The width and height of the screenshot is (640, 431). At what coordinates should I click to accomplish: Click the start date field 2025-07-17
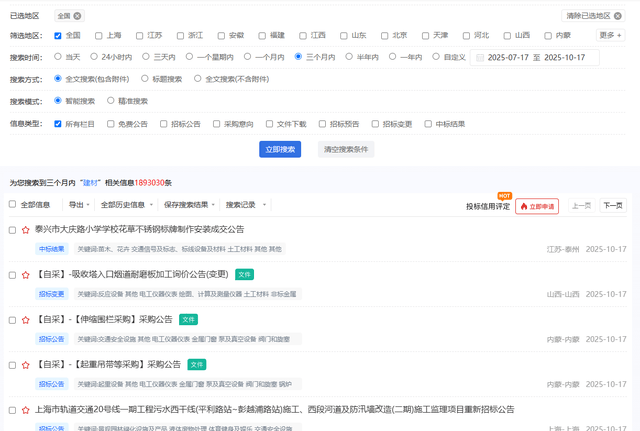[x=509, y=58]
